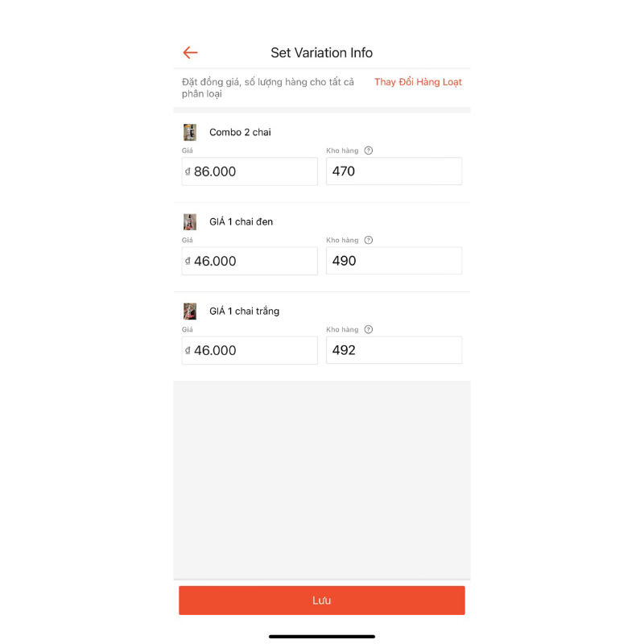Tap Thay Đổi Hàng Loạt to bulk edit
The width and height of the screenshot is (644, 644).
click(x=417, y=82)
